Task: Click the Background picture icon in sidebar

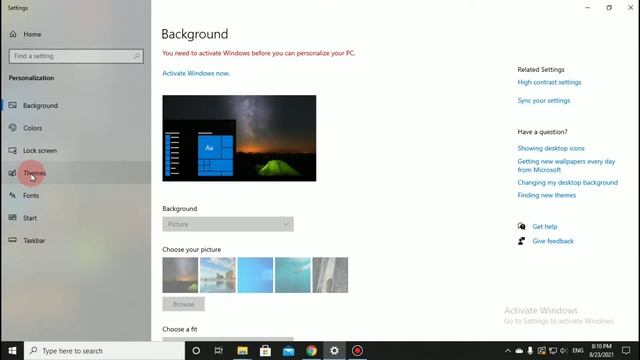Action: (x=13, y=105)
